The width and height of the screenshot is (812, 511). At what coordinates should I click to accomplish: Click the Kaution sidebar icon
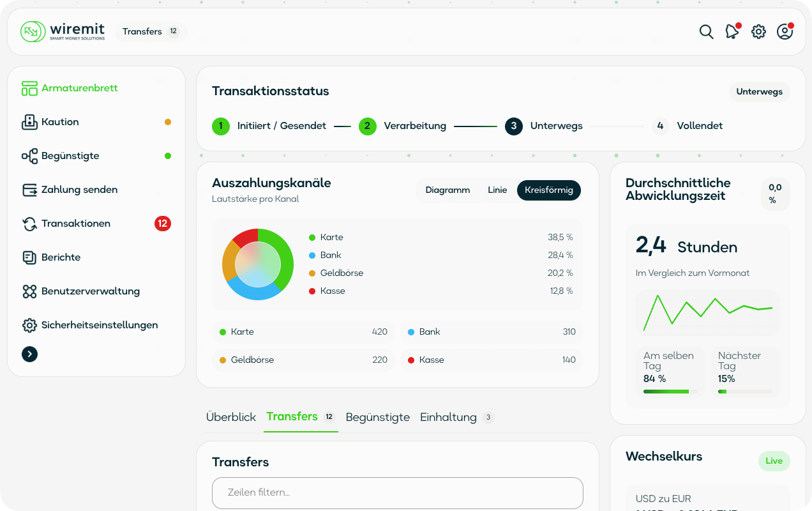29,122
